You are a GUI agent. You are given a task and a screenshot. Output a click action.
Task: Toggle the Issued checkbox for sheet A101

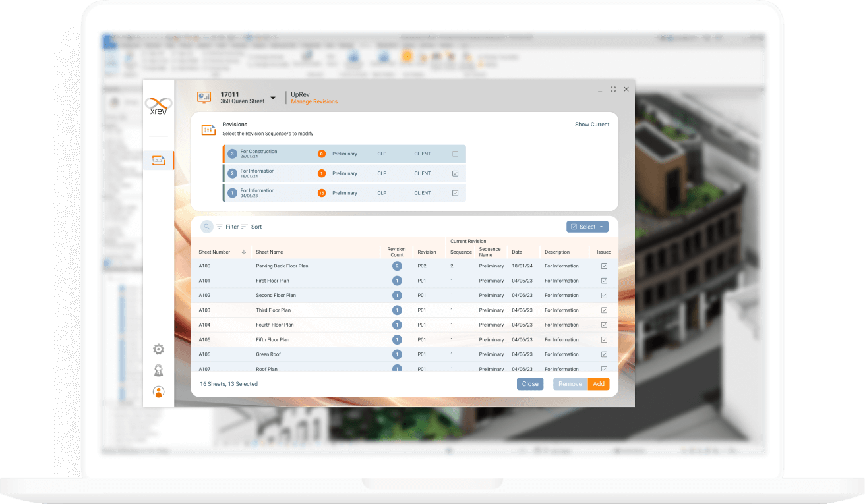pyautogui.click(x=604, y=281)
